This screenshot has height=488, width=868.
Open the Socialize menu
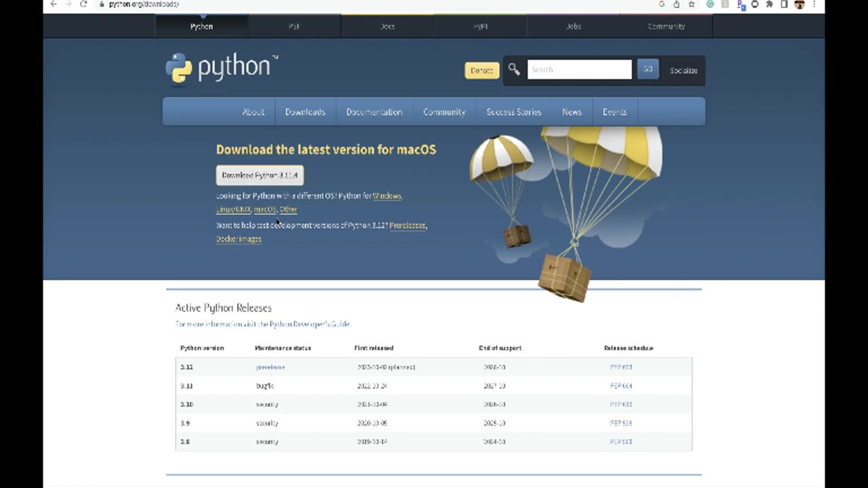[x=684, y=70]
